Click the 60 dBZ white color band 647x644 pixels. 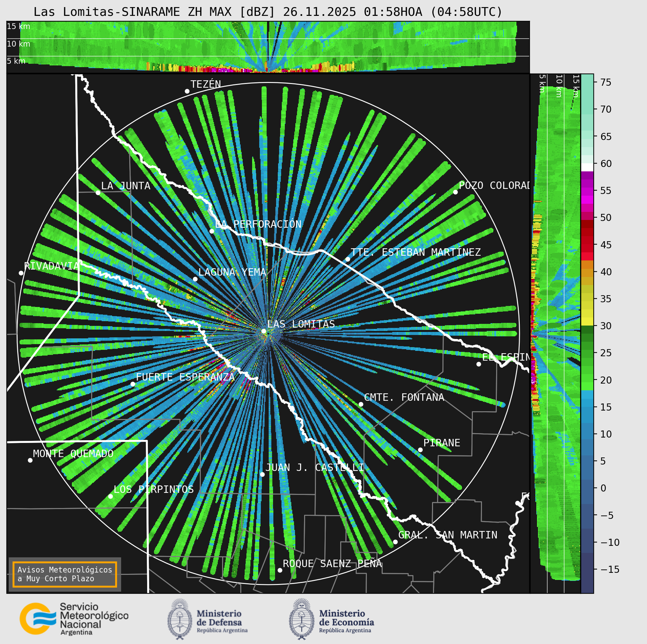tap(587, 167)
